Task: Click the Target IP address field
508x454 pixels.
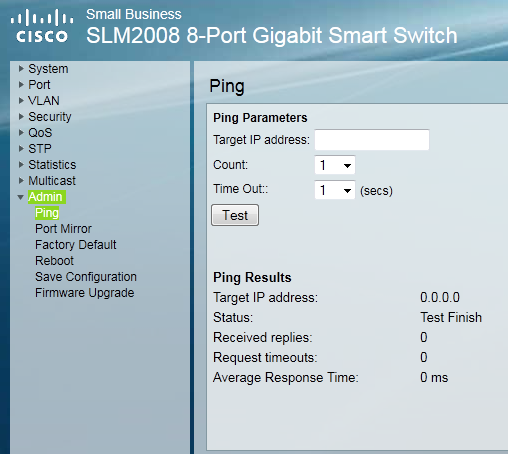Action: click(372, 140)
